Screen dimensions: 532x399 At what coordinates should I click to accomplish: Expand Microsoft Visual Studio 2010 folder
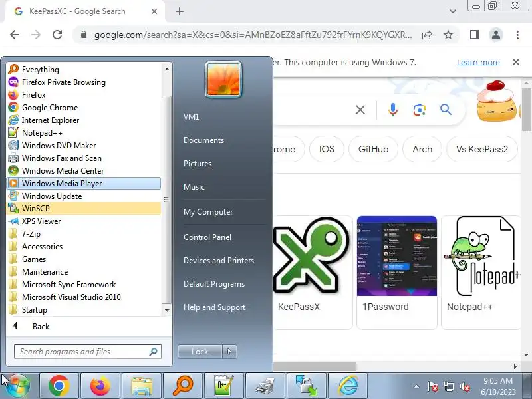point(84,297)
